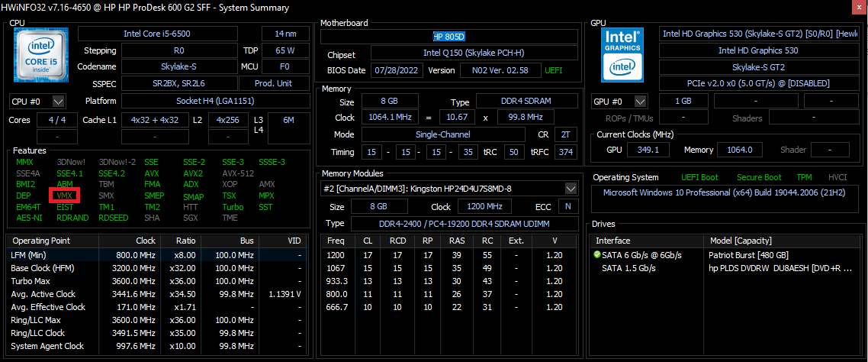The width and height of the screenshot is (868, 362).
Task: Open the GPU #0 selector dropdown
Action: [619, 102]
